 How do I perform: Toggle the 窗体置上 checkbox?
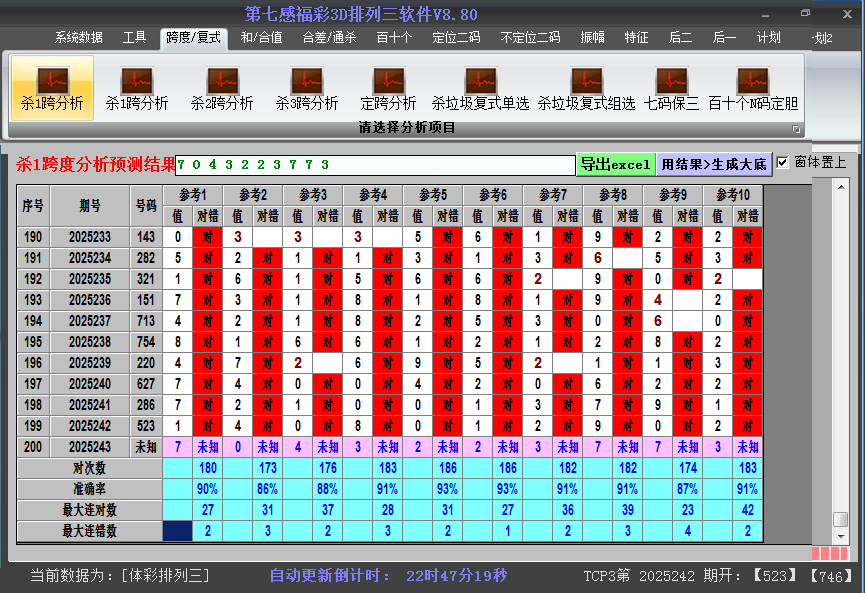[x=783, y=162]
